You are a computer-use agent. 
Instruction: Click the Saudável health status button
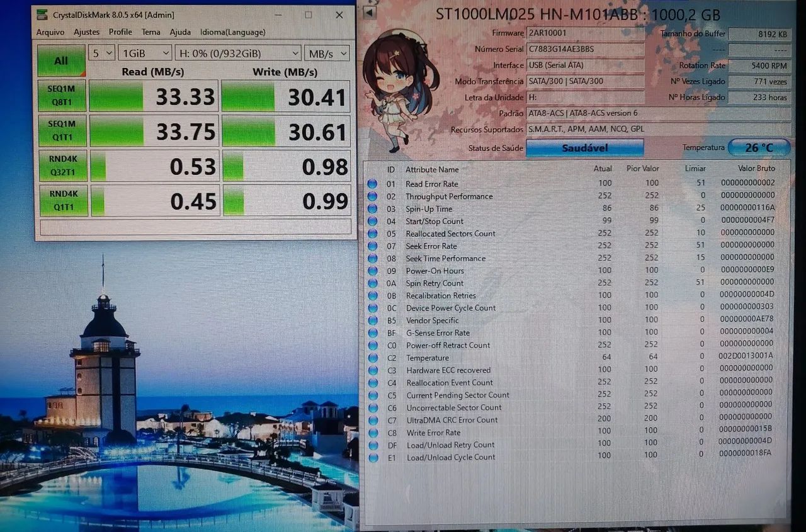coord(584,148)
